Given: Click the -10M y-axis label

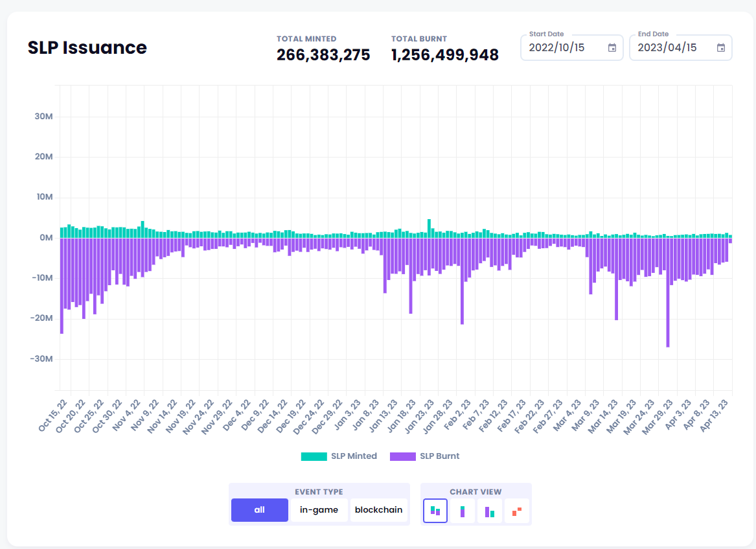Looking at the screenshot, I should click(x=42, y=278).
